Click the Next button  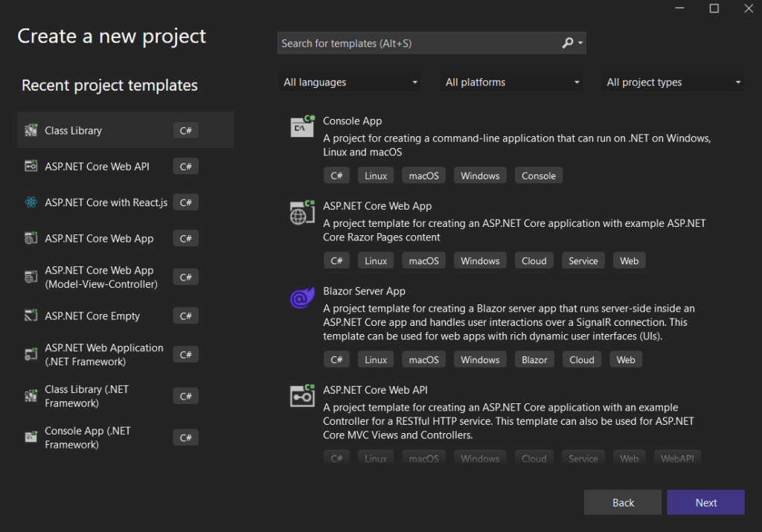(705, 502)
